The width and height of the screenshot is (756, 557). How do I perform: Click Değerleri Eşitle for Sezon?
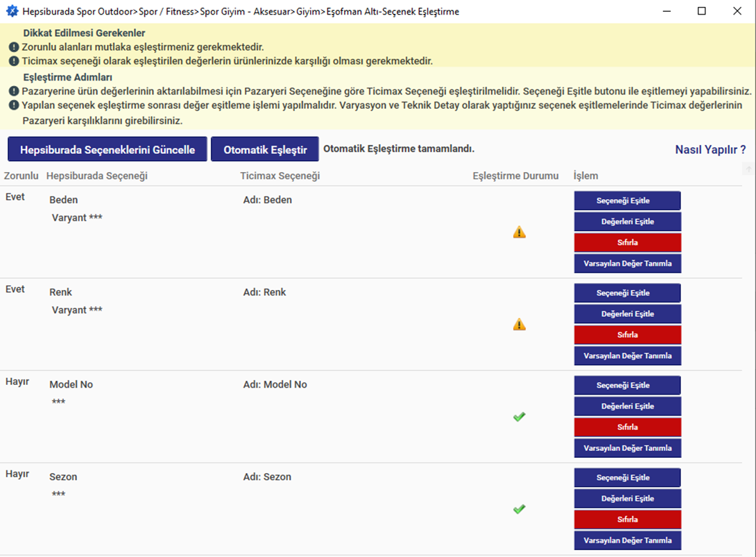click(627, 499)
